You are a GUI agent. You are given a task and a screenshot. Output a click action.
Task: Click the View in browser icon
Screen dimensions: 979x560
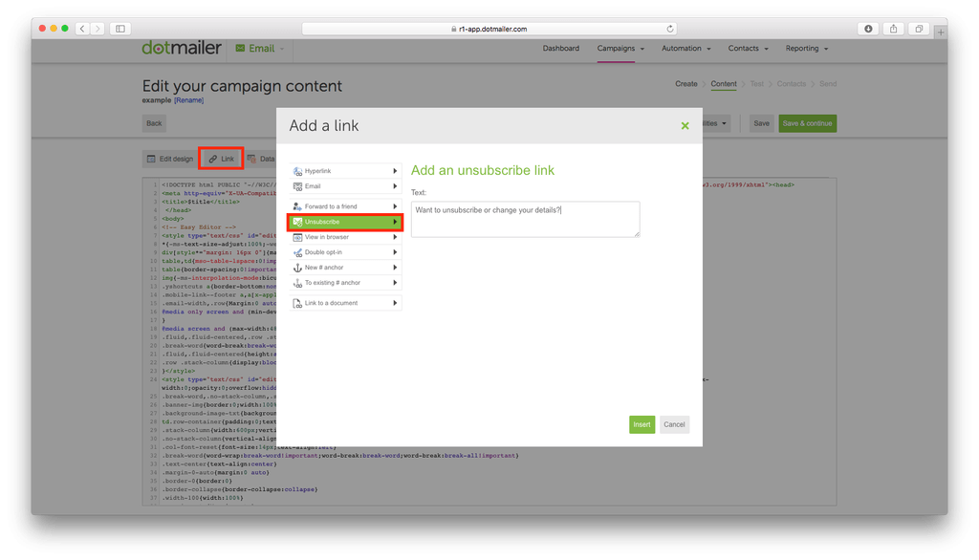tap(298, 237)
